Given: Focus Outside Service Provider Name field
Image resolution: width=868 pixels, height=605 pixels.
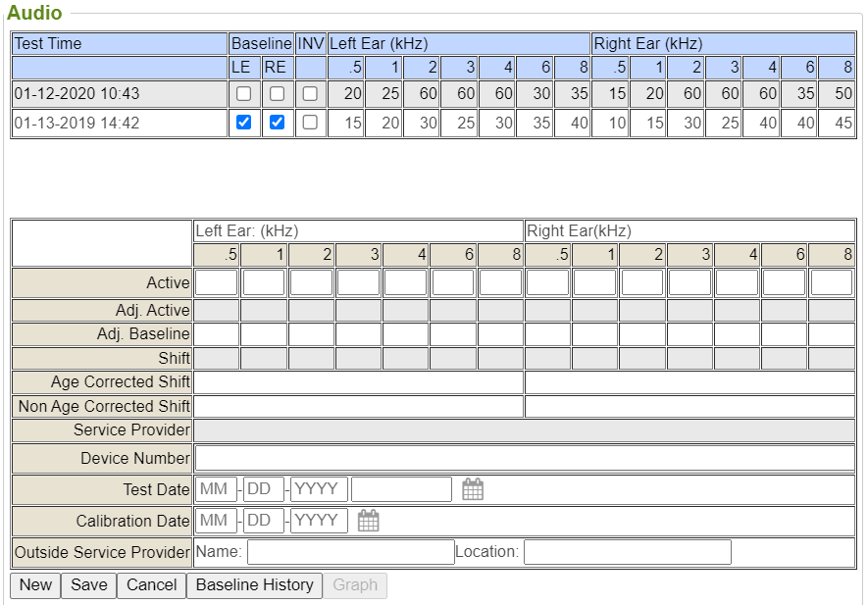Looking at the screenshot, I should click(x=350, y=552).
